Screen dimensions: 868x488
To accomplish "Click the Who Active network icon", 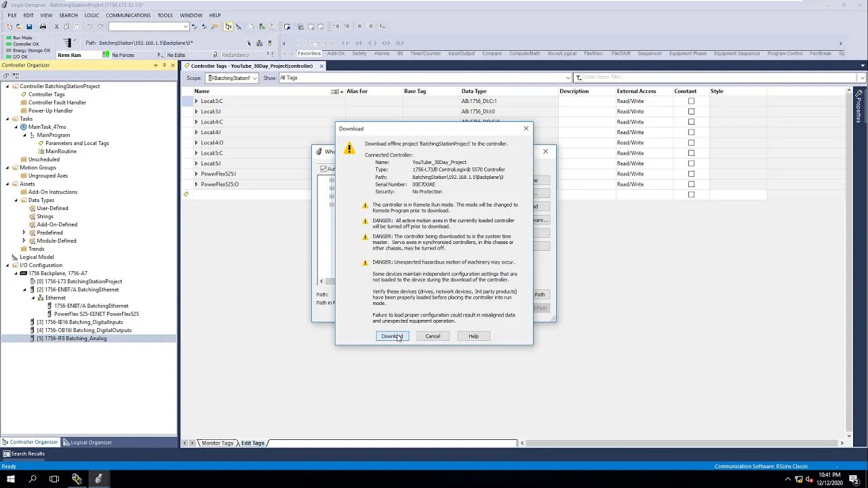I will coord(259,43).
